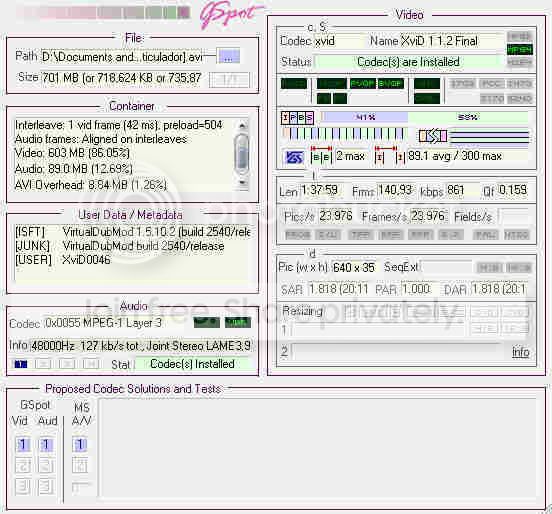Click the I-to-I keyframe interval icon

[x=390, y=155]
